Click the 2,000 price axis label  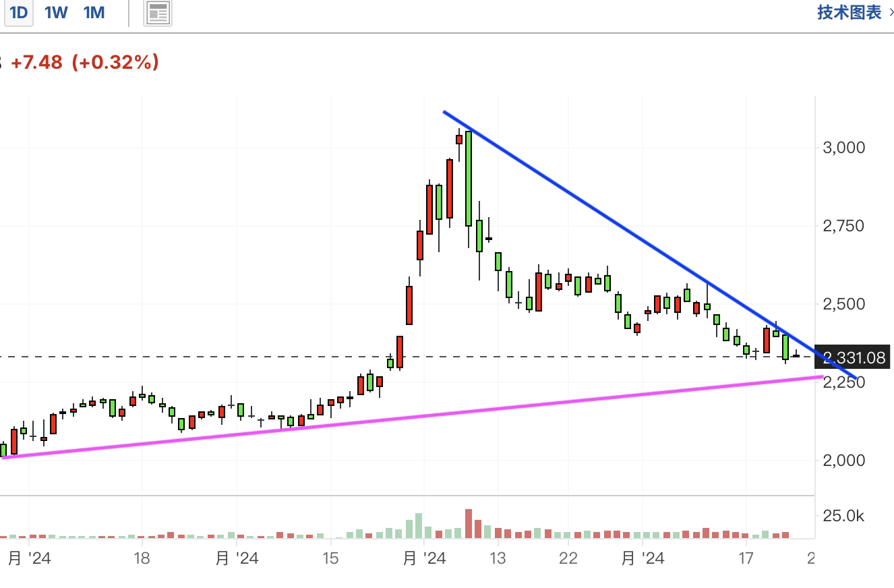click(843, 461)
